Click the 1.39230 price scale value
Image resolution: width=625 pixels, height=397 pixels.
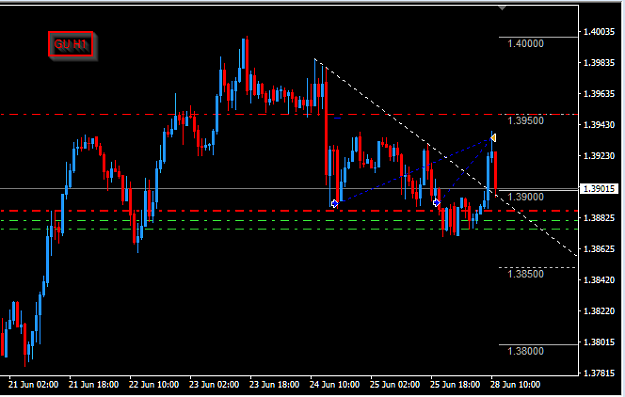pos(599,156)
